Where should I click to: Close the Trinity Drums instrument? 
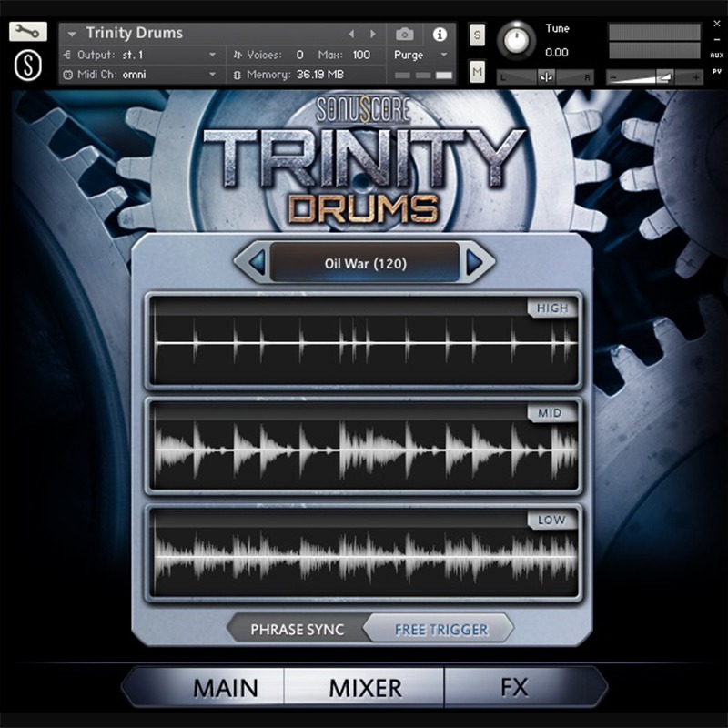click(717, 24)
